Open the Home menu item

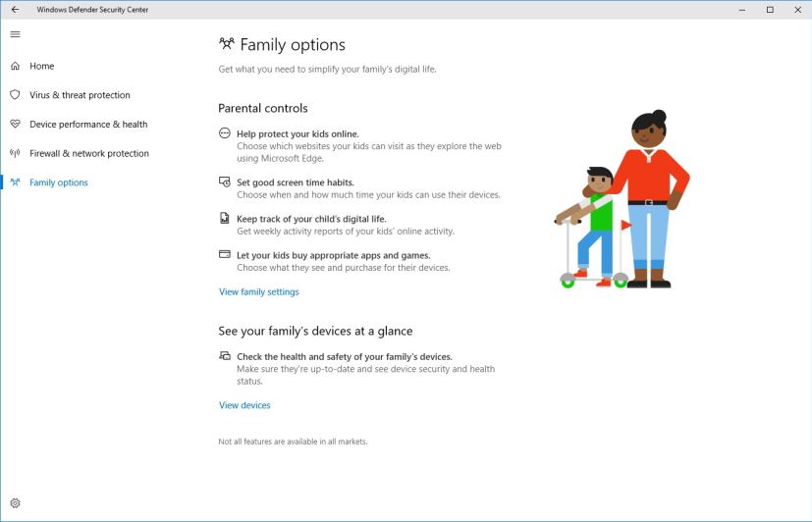pyautogui.click(x=42, y=66)
